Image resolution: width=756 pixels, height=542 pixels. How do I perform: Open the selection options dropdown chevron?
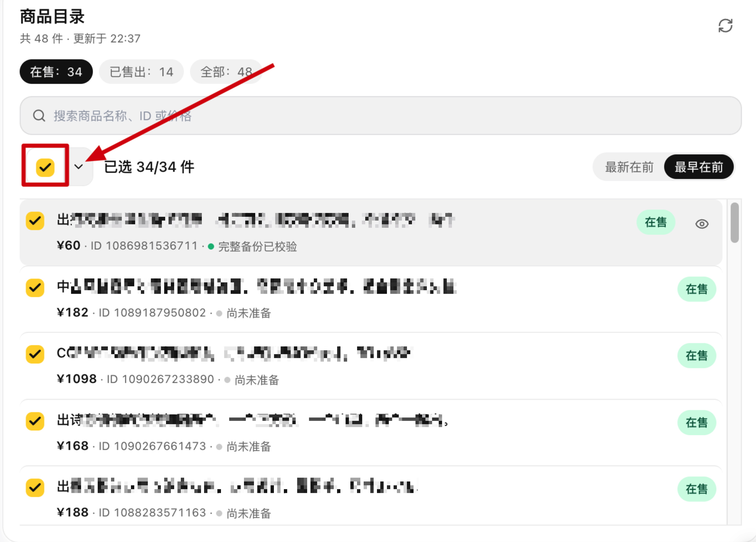[x=79, y=167]
